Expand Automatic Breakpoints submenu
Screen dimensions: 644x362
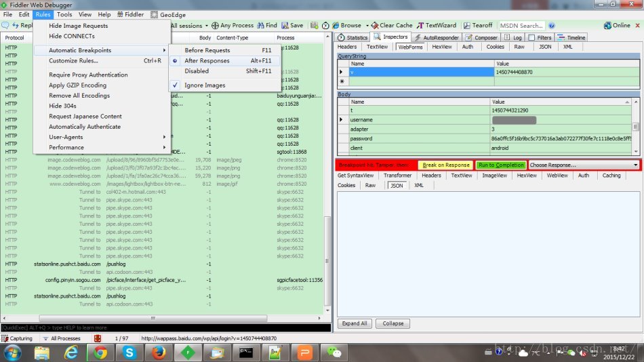coord(102,50)
